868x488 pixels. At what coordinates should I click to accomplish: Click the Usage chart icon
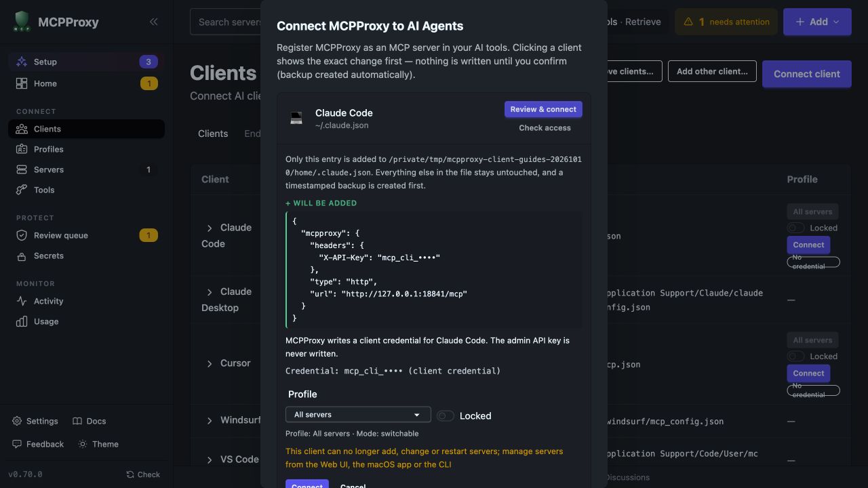tap(22, 321)
